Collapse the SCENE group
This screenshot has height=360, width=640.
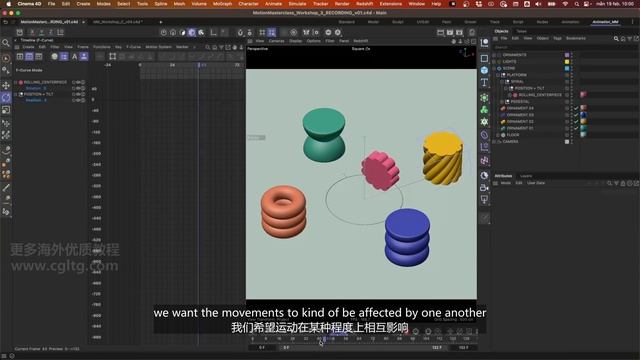[x=494, y=68]
